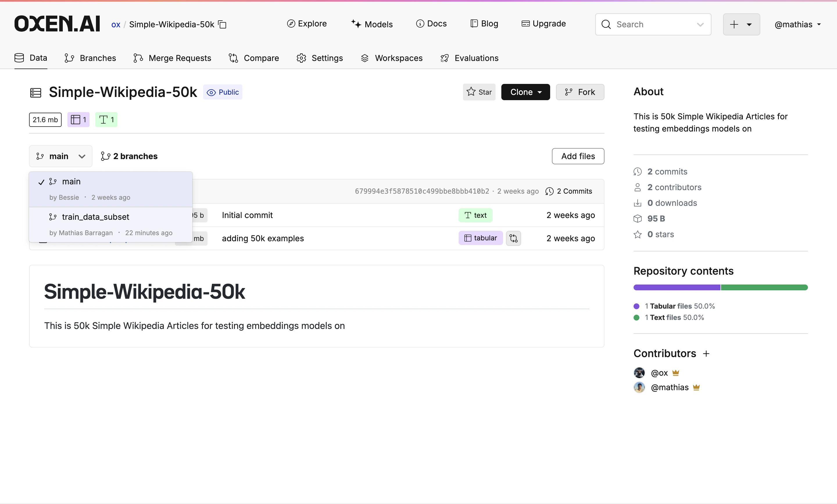Switch to the Branches tab
The image size is (837, 504).
[x=90, y=58]
